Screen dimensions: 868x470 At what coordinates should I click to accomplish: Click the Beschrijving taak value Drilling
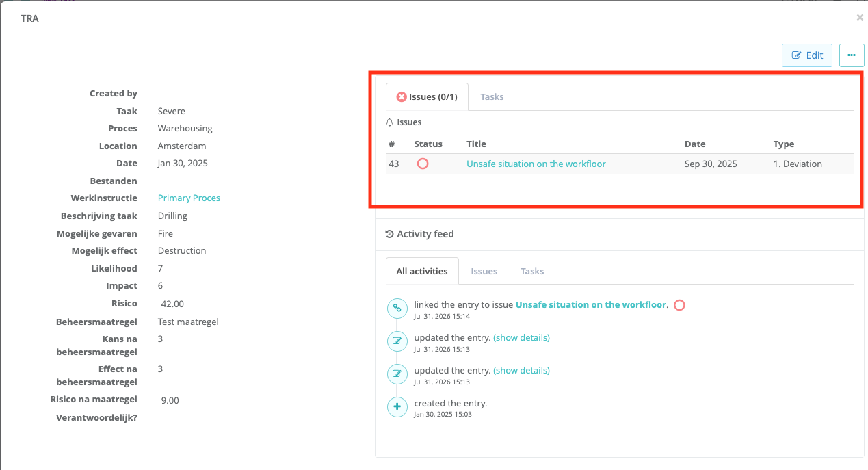tap(172, 216)
